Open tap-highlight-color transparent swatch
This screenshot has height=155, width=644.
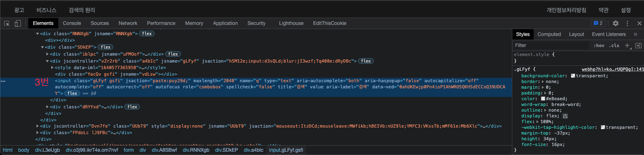[x=603, y=128]
